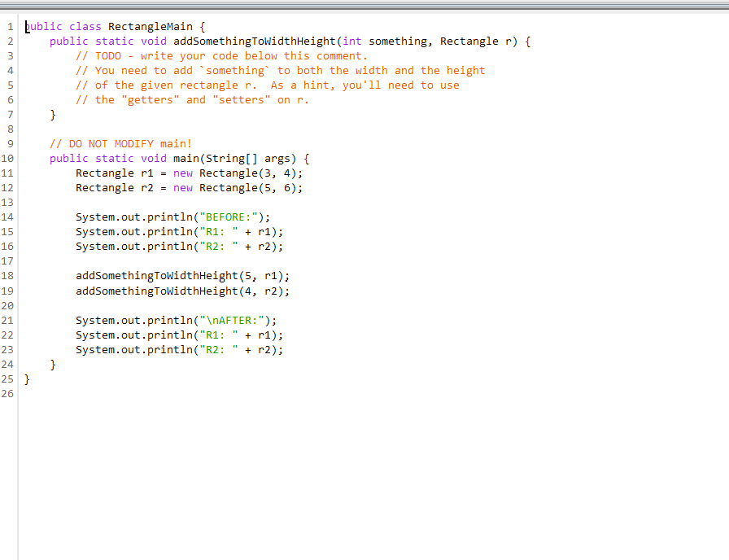Click the "public" keyword on line 1
This screenshot has height=560, width=729.
(x=43, y=27)
